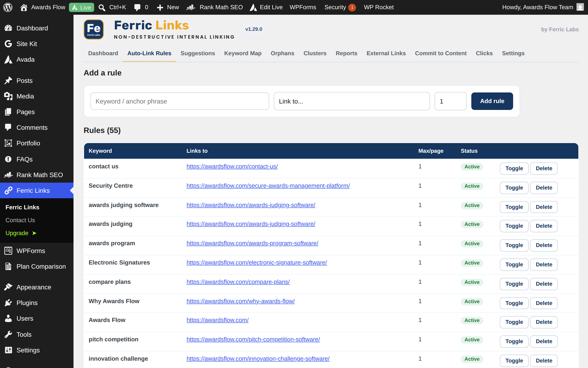Open the Orphans tab
Screen dimensions: 588x368
(x=282, y=53)
